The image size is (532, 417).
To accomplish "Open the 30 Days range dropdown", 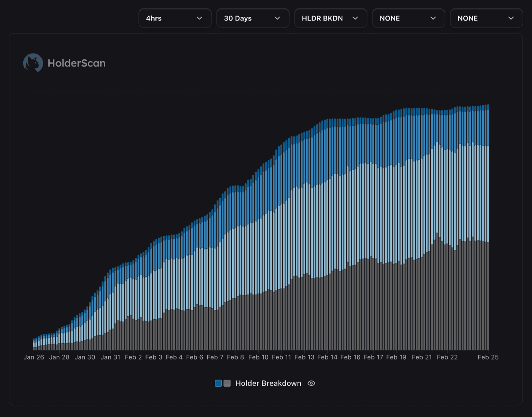I will (x=253, y=18).
